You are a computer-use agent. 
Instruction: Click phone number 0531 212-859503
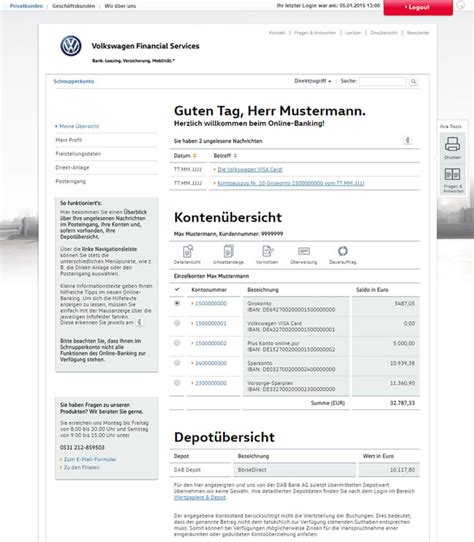pos(82,447)
